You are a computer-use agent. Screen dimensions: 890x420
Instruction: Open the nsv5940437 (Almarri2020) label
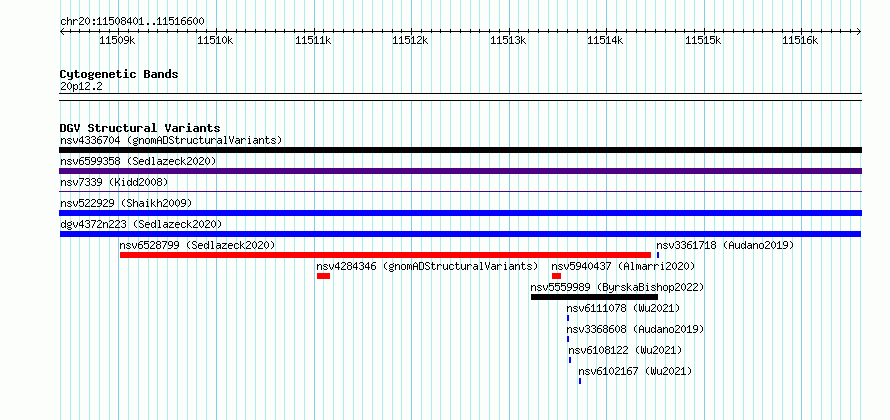[x=623, y=266]
